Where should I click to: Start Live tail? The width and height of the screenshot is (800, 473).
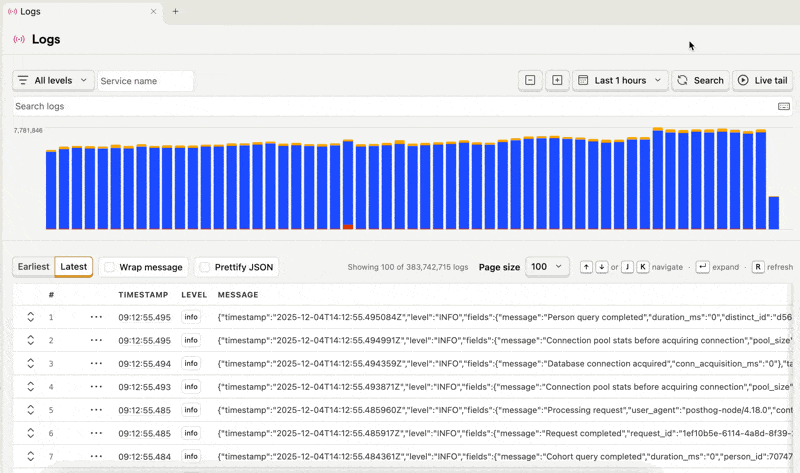click(763, 81)
